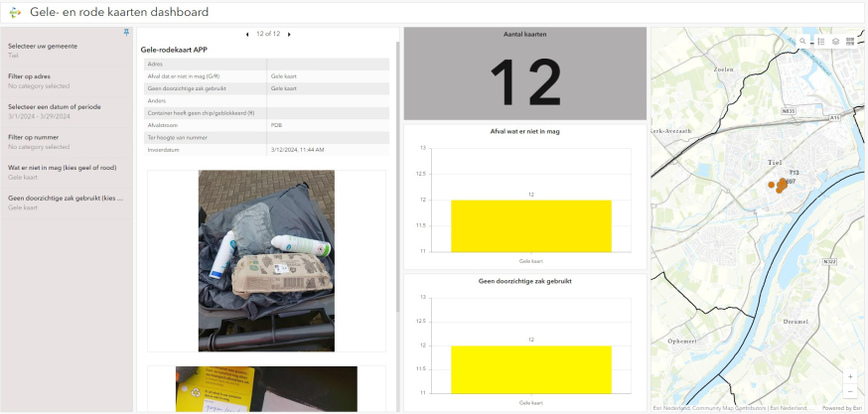The width and height of the screenshot is (868, 414).
Task: Zoom in on the map
Action: click(x=850, y=377)
